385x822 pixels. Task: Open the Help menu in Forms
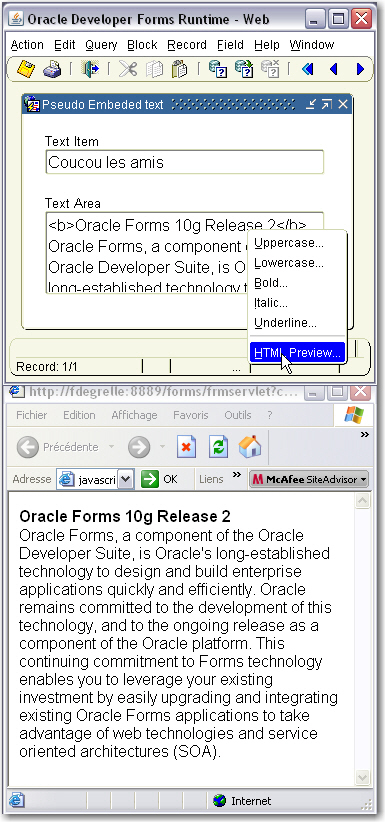267,45
